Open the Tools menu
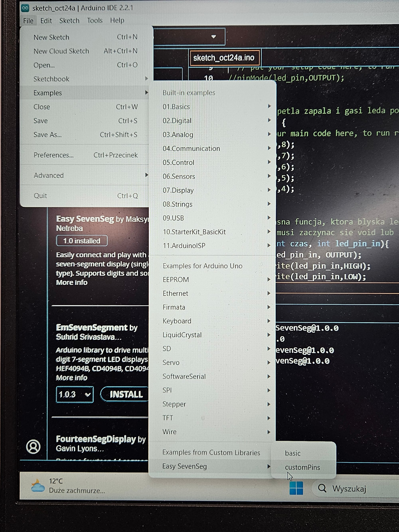 click(95, 20)
